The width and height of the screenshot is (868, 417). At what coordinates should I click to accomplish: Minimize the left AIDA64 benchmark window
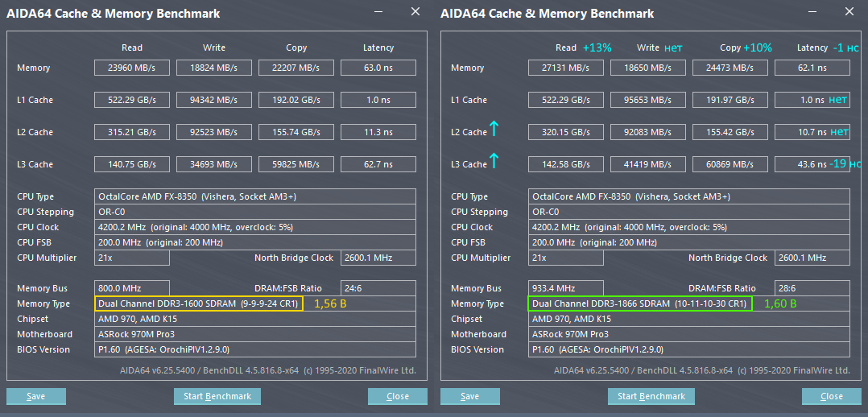tap(378, 12)
